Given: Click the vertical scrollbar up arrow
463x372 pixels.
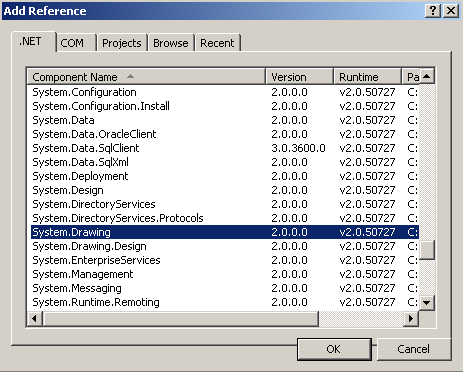Looking at the screenshot, I should [427, 76].
